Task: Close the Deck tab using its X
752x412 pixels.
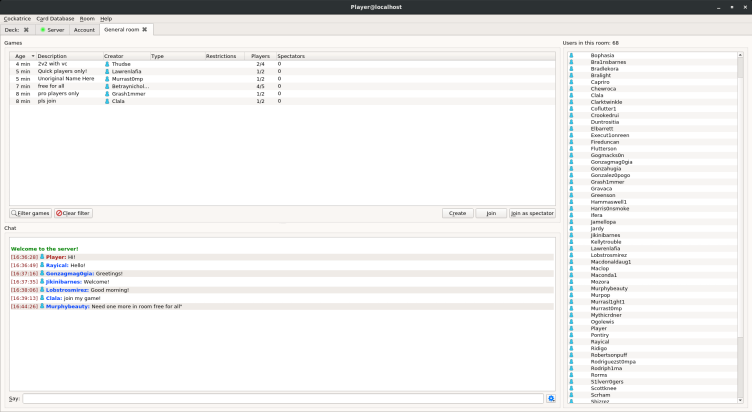Action: pyautogui.click(x=27, y=30)
